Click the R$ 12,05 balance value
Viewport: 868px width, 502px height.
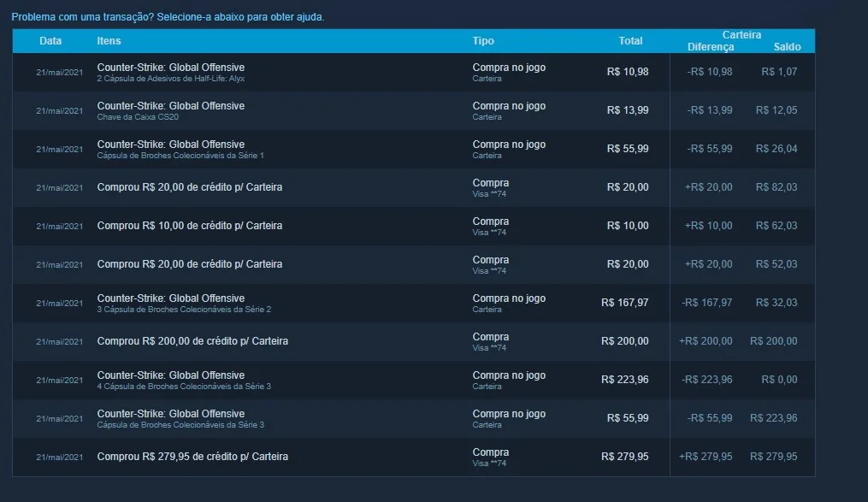tap(776, 110)
